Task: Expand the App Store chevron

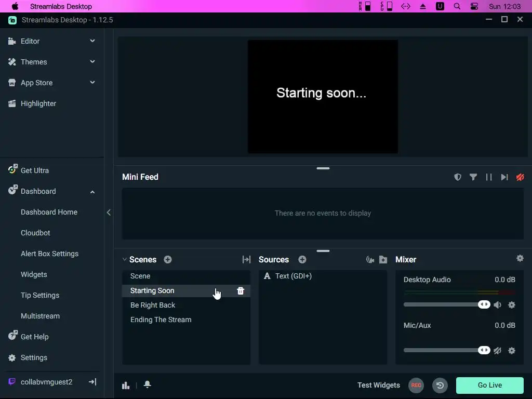Action: [x=92, y=83]
